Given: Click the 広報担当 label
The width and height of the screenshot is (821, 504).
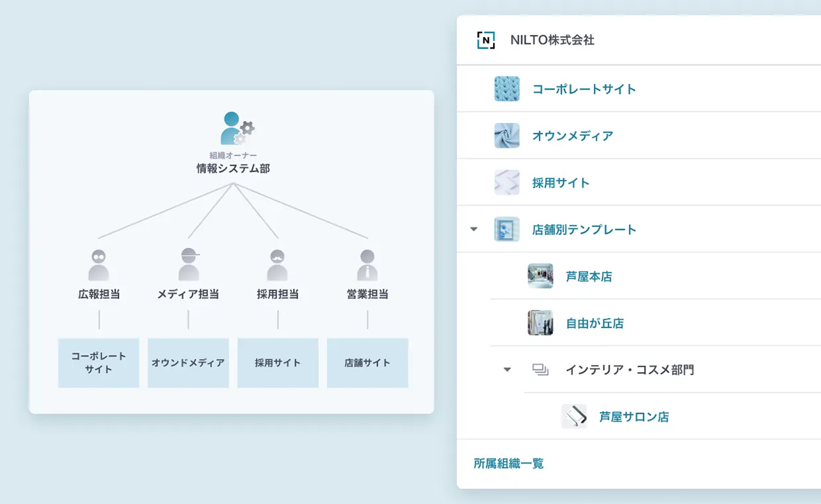Looking at the screenshot, I should pos(99,294).
